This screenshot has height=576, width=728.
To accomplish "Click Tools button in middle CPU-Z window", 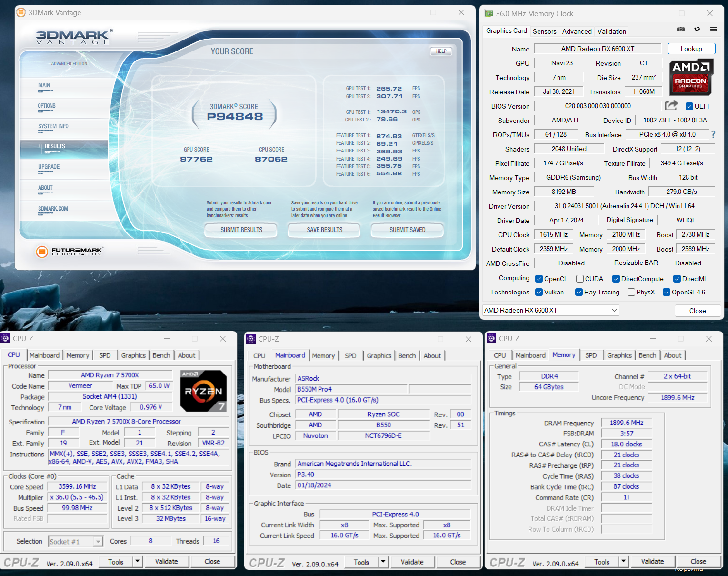I will point(361,562).
